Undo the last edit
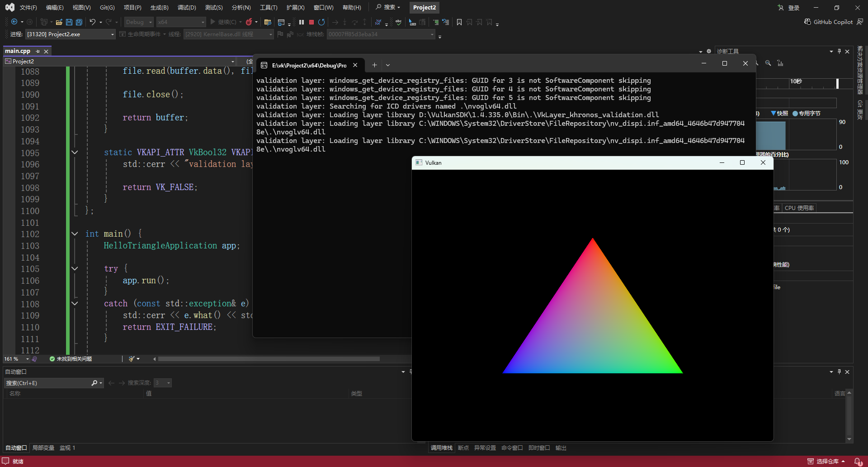The width and height of the screenshot is (868, 467). (93, 22)
